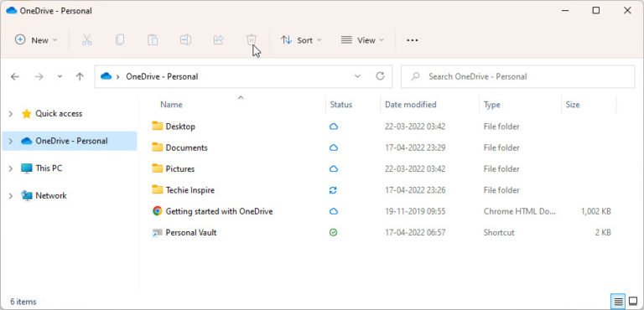Click the Personal Vault shortcut icon
Viewport: 644px width, 310px height.
(157, 232)
